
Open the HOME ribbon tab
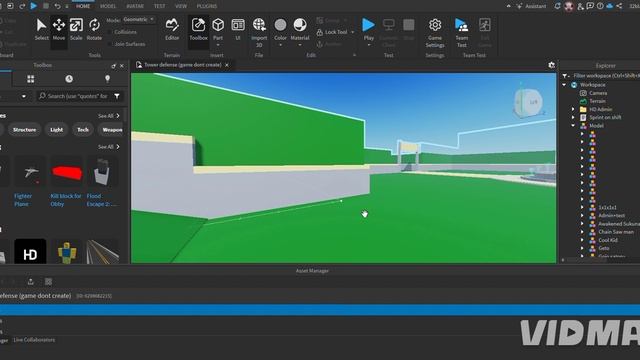pyautogui.click(x=83, y=6)
